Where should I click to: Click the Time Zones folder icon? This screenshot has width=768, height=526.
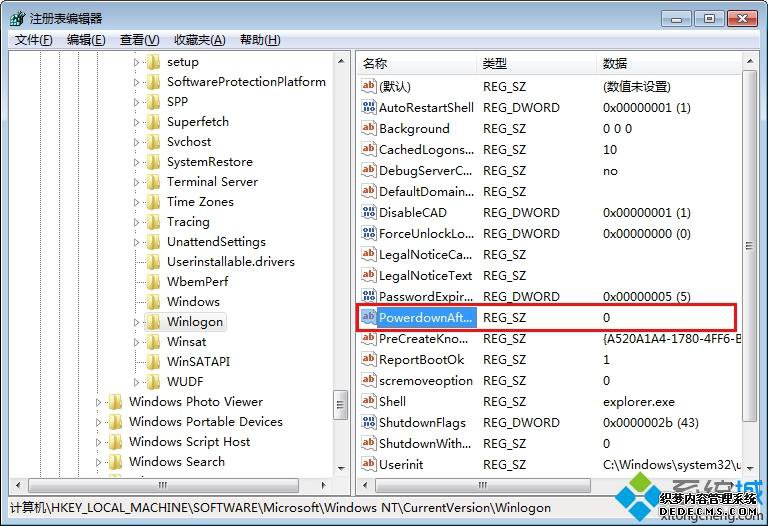tap(153, 202)
